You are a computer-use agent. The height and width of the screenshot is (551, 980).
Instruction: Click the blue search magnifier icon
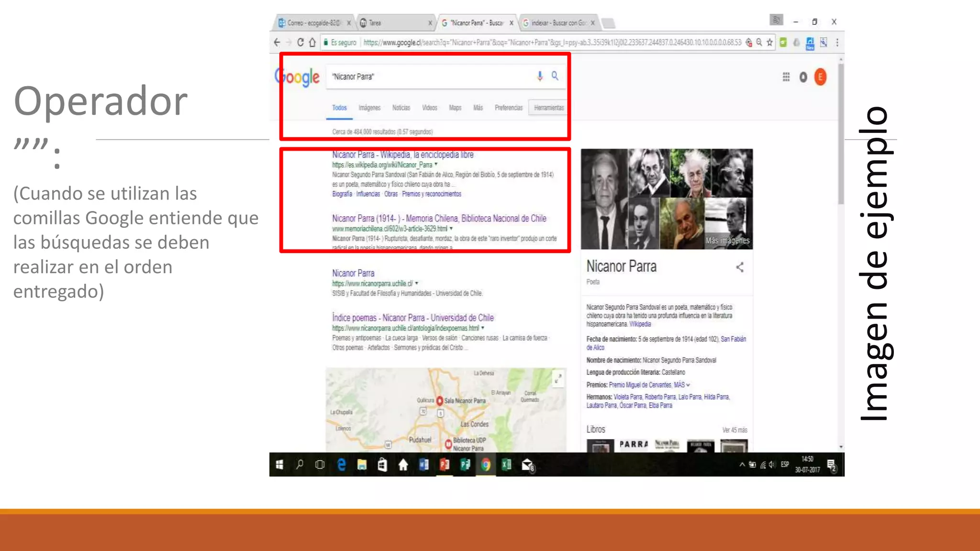(555, 76)
